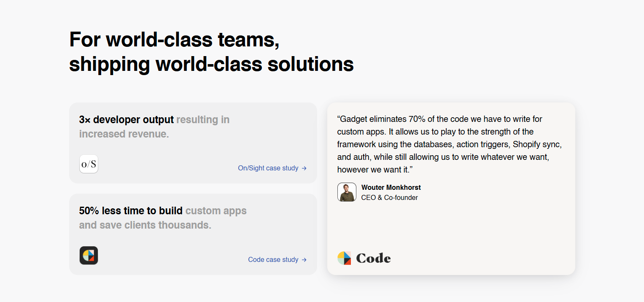Click the bold '50% less time to build' text
644x302 pixels.
pos(132,210)
